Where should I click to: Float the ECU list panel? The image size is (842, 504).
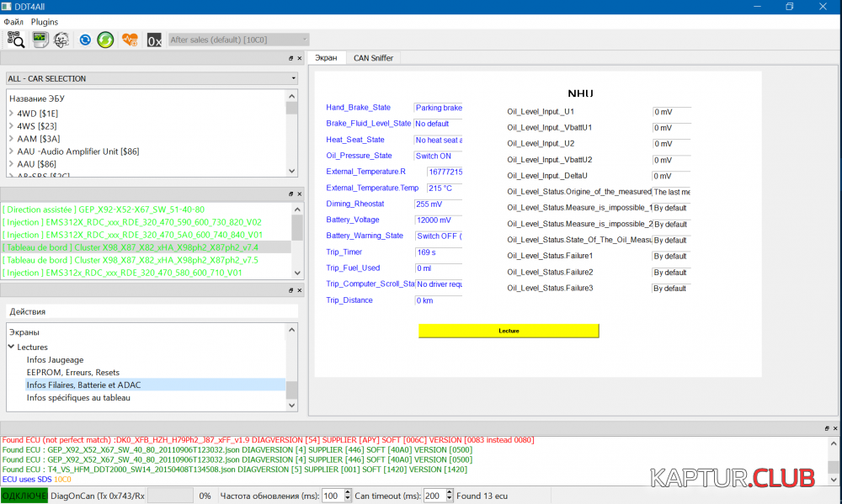click(291, 58)
